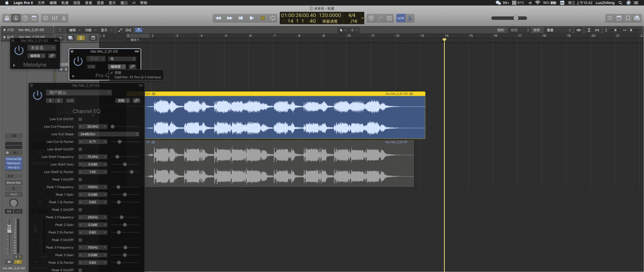
Task: Toggle the Inspector button
Action: [x=16, y=18]
